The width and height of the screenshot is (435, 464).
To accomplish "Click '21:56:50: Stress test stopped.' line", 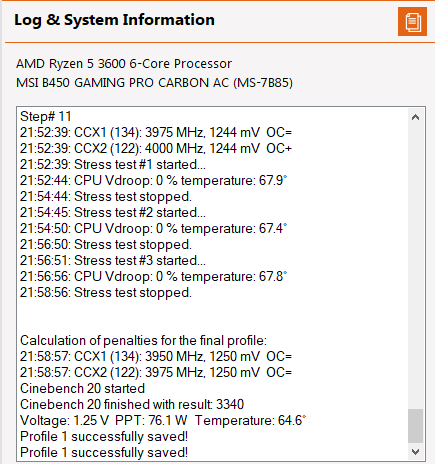I will [106, 244].
